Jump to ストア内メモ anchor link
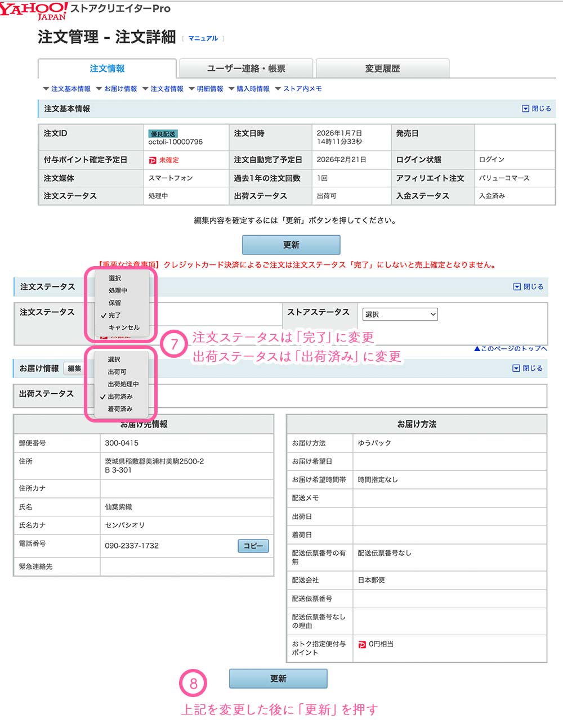The height and width of the screenshot is (728, 563). tap(302, 89)
